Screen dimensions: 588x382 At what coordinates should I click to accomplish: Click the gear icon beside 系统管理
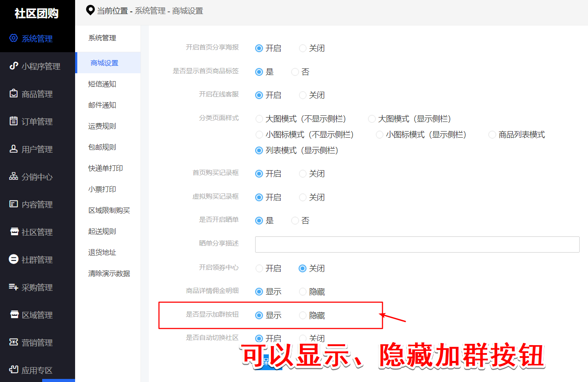click(x=14, y=38)
